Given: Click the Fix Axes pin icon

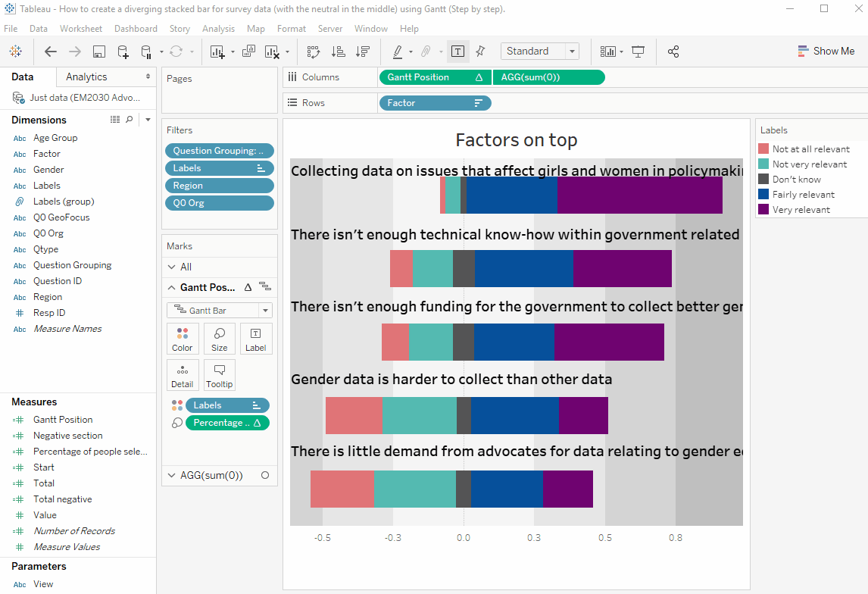Looking at the screenshot, I should tap(480, 52).
